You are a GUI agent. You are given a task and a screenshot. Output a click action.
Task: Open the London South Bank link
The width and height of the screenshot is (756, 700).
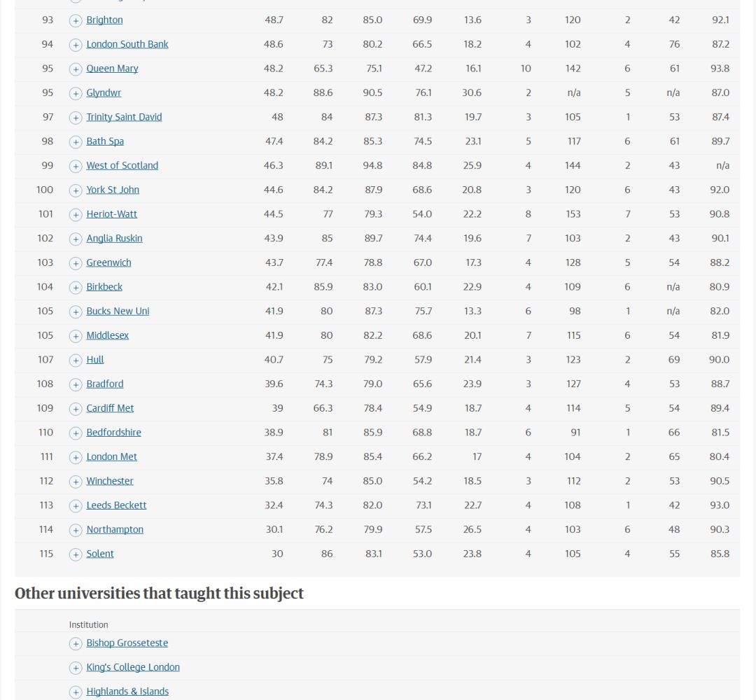point(127,44)
